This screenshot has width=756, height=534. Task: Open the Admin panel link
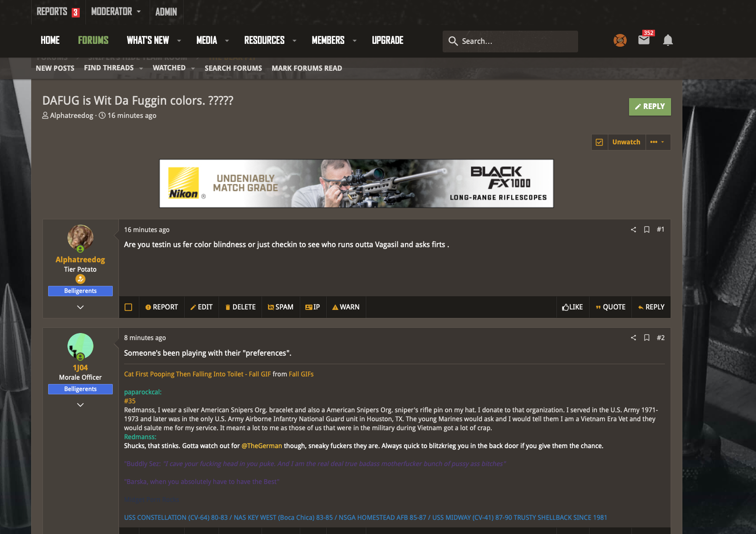click(x=166, y=12)
